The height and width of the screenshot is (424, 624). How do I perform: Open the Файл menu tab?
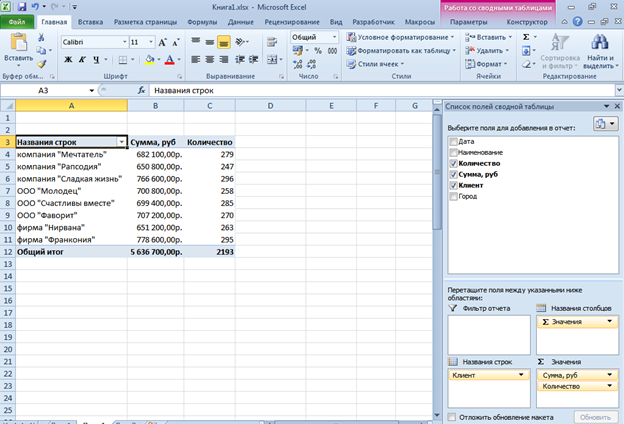tap(17, 20)
